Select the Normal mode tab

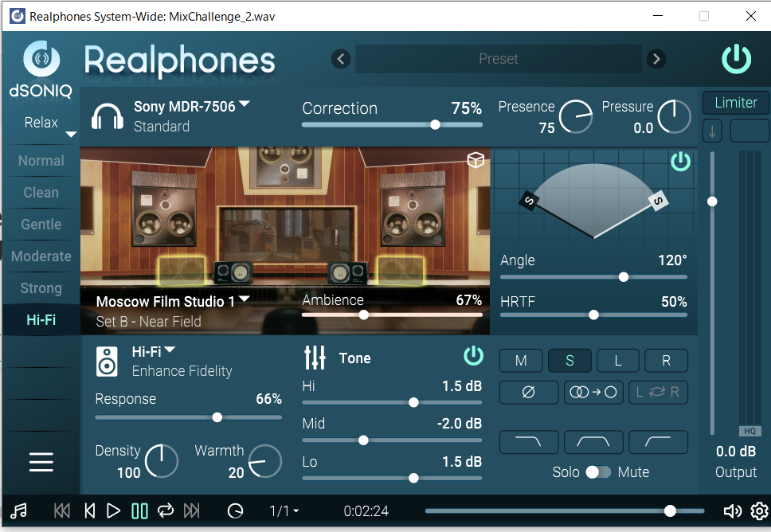(x=41, y=161)
